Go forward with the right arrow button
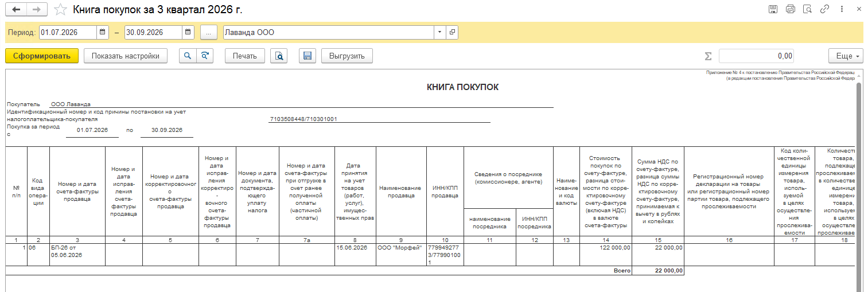Image resolution: width=868 pixels, height=292 pixels. [x=37, y=10]
